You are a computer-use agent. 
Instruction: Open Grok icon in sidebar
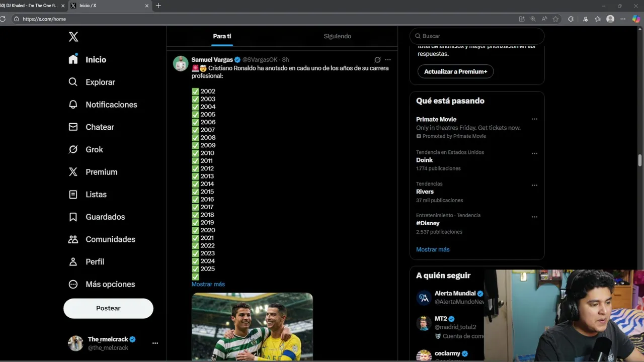(x=73, y=149)
